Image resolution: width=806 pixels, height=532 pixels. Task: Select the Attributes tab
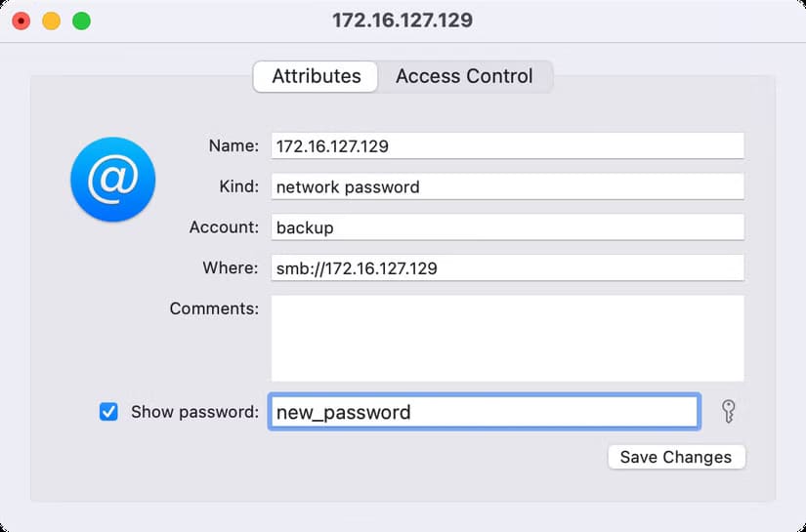pos(316,76)
